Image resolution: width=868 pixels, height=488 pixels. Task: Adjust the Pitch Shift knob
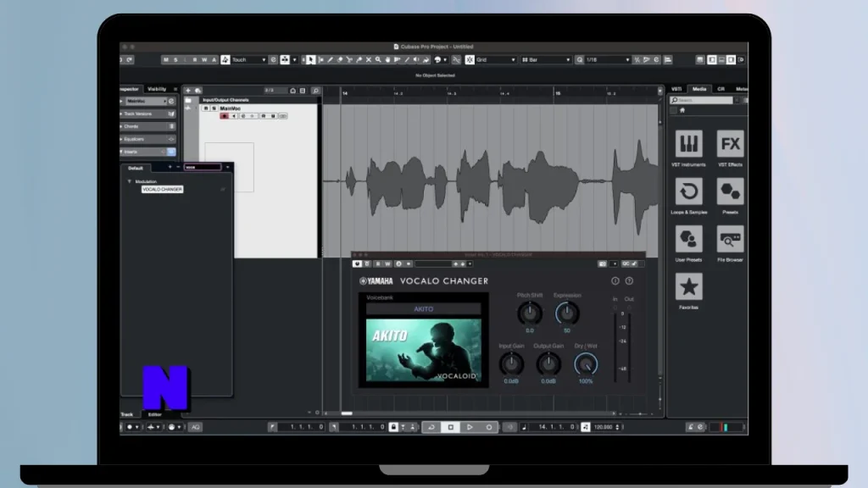pos(530,313)
